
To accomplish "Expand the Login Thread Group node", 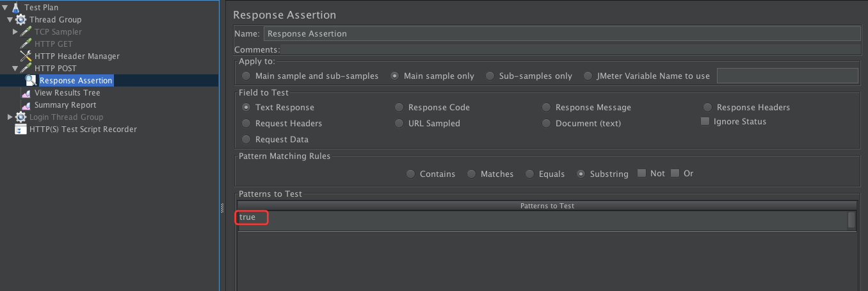I will click(x=10, y=117).
